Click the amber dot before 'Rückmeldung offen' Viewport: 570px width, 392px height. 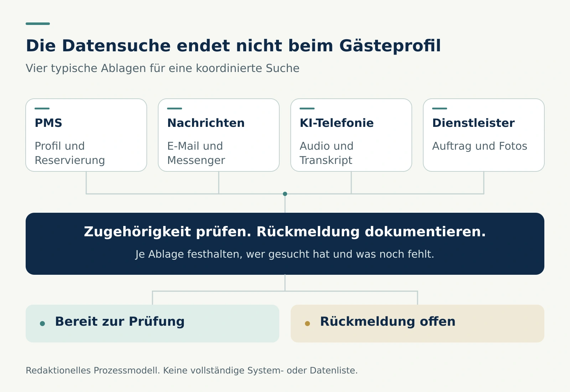coord(307,324)
